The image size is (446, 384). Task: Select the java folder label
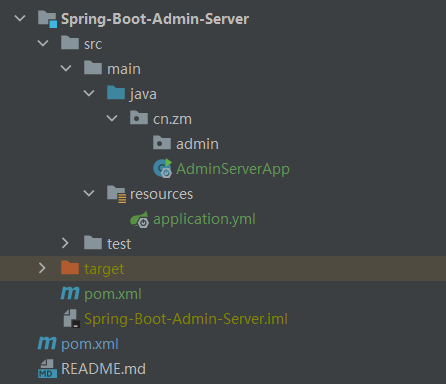click(143, 94)
